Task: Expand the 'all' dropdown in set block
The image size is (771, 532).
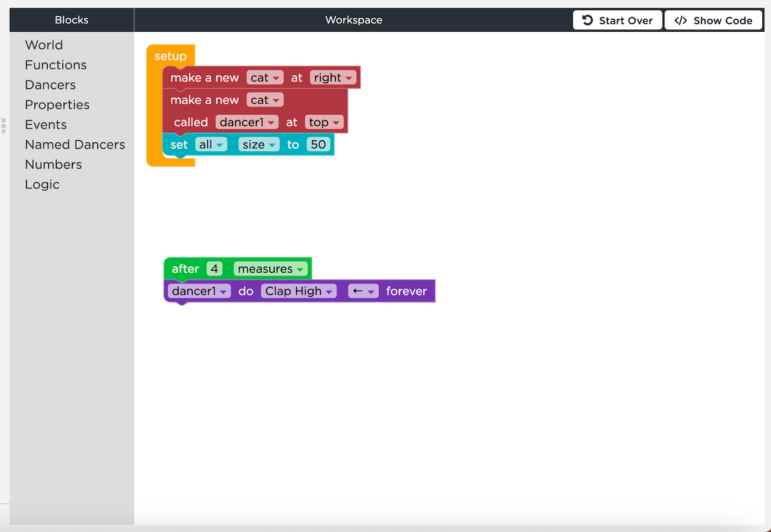Action: pyautogui.click(x=211, y=145)
